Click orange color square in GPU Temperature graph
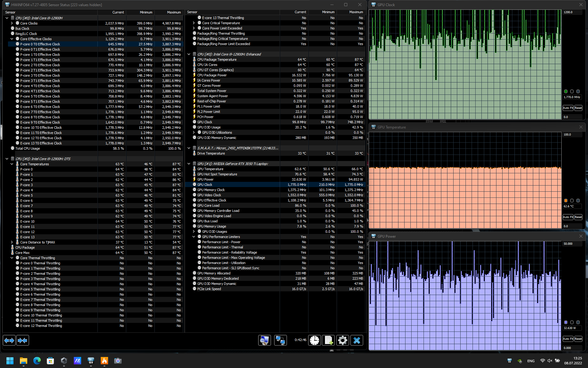Image resolution: width=588 pixels, height=368 pixels. tap(566, 201)
